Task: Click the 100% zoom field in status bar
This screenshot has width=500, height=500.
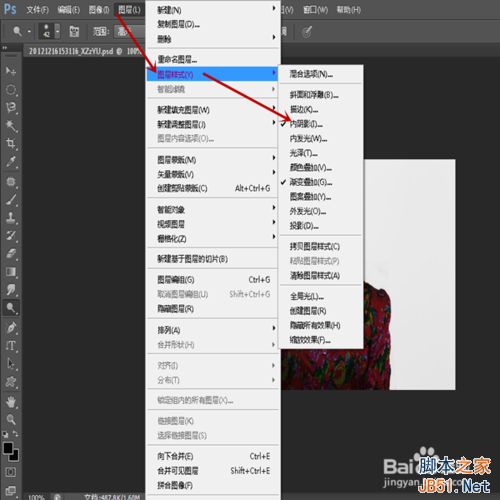Action: pos(36,497)
